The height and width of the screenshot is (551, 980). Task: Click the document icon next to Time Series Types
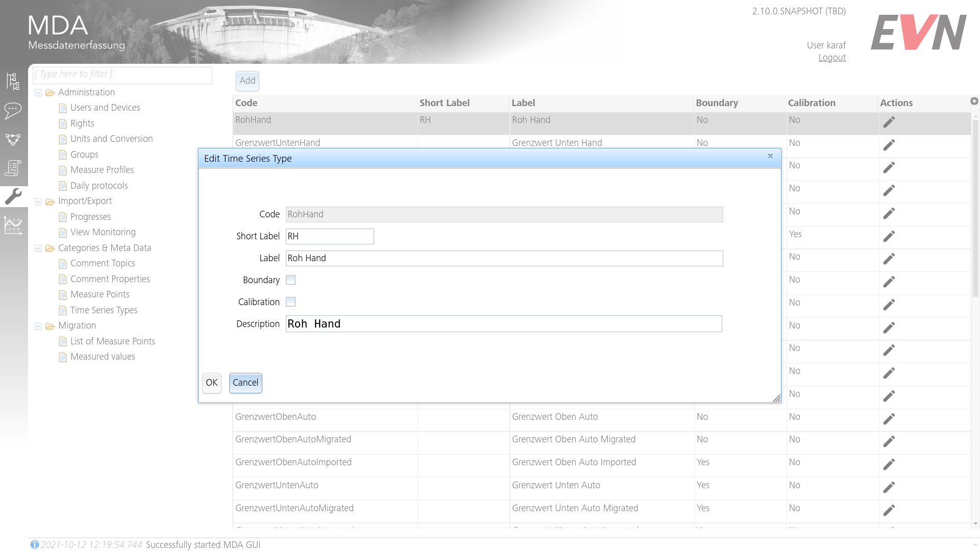pos(62,310)
